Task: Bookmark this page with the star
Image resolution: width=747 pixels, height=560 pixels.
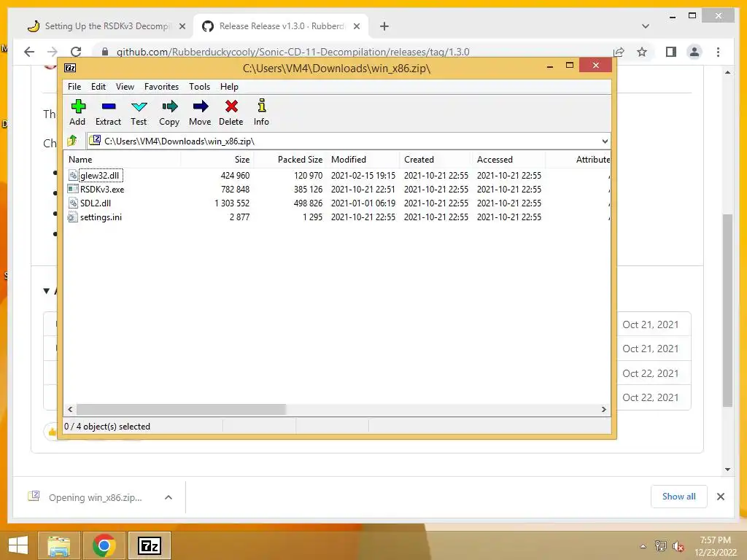Action: [x=642, y=52]
